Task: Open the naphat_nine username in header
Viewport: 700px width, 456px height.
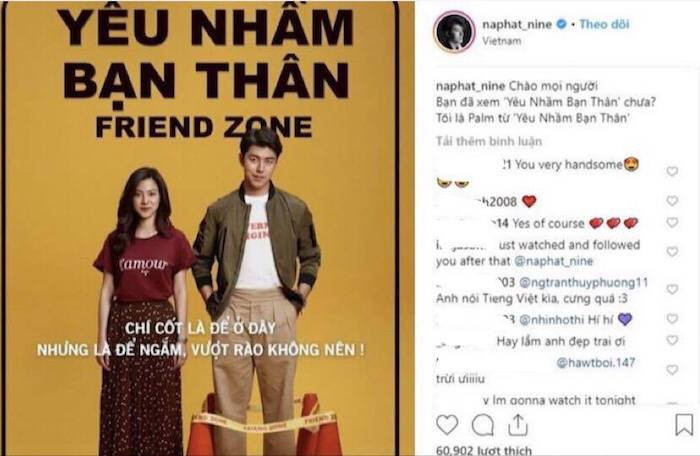Action: coord(517,24)
